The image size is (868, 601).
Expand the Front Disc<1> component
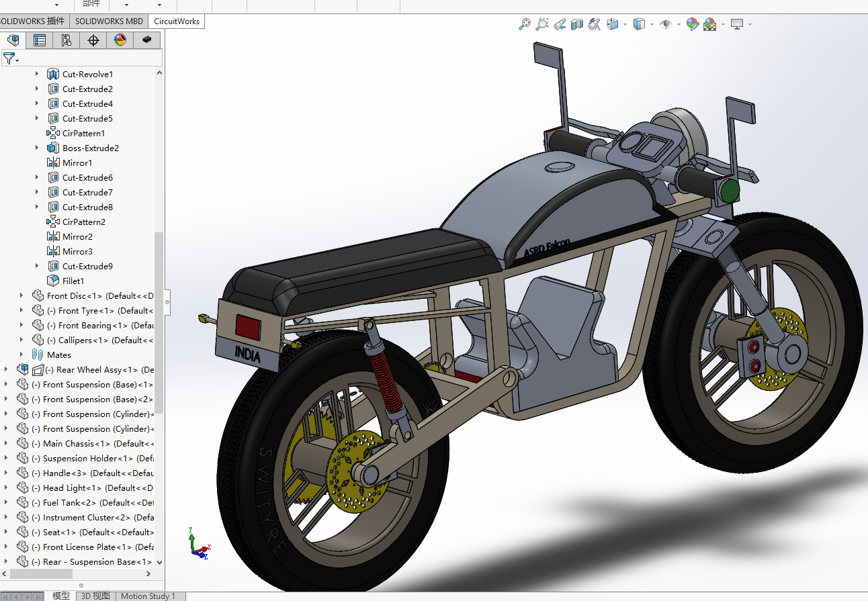click(x=21, y=295)
